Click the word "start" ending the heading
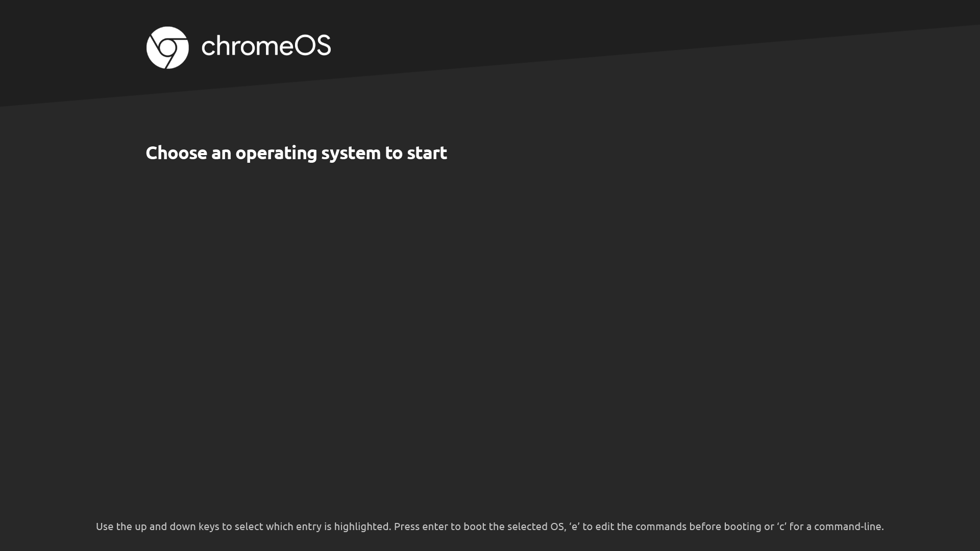The image size is (980, 551). (427, 153)
